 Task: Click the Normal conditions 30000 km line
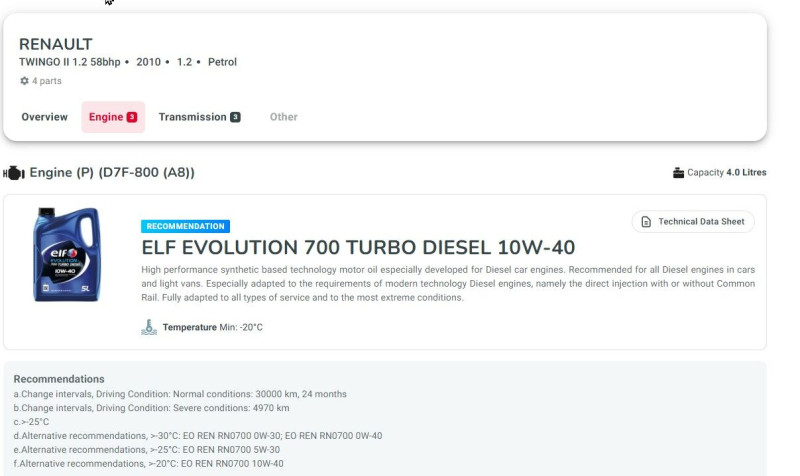point(180,394)
